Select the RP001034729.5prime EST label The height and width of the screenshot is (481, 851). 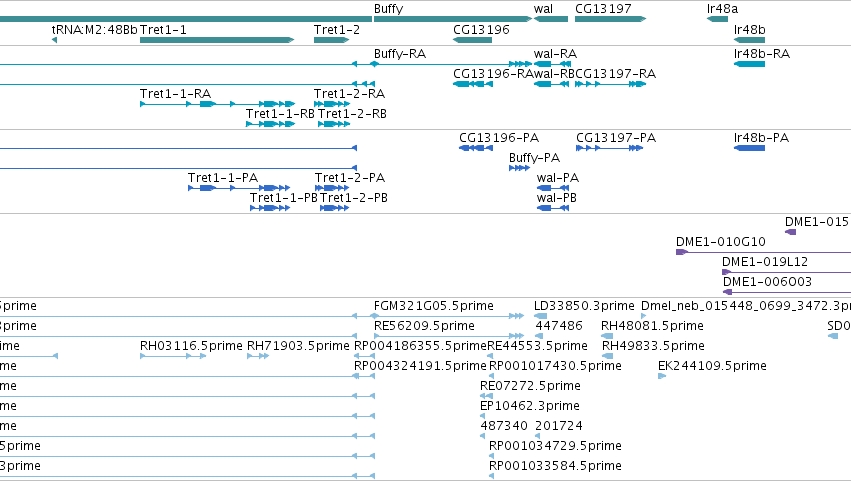coord(555,446)
